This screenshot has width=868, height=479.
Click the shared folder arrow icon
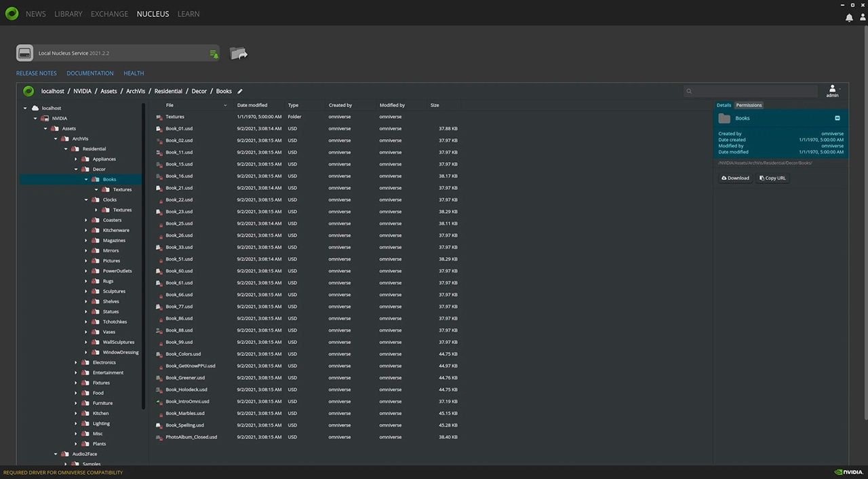tap(238, 53)
